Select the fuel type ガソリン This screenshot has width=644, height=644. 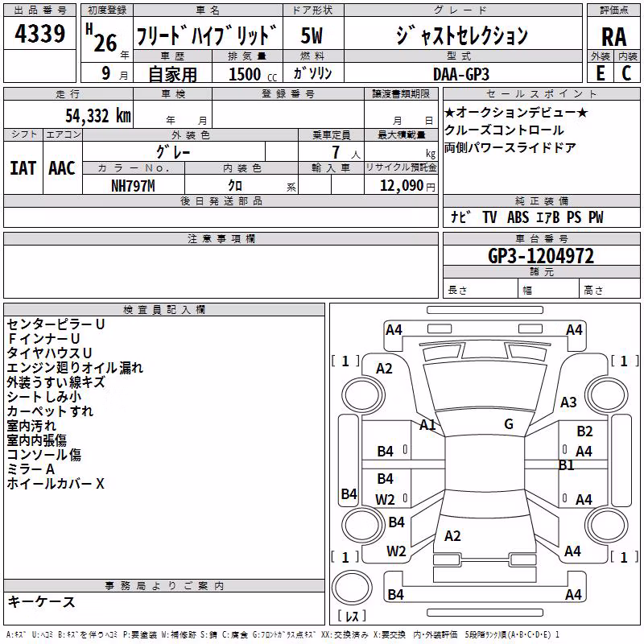[x=312, y=73]
